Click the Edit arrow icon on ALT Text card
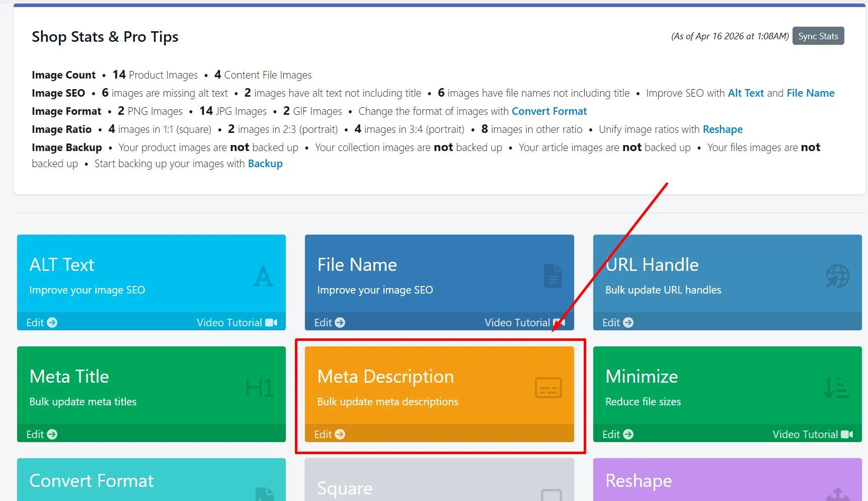 click(x=52, y=322)
